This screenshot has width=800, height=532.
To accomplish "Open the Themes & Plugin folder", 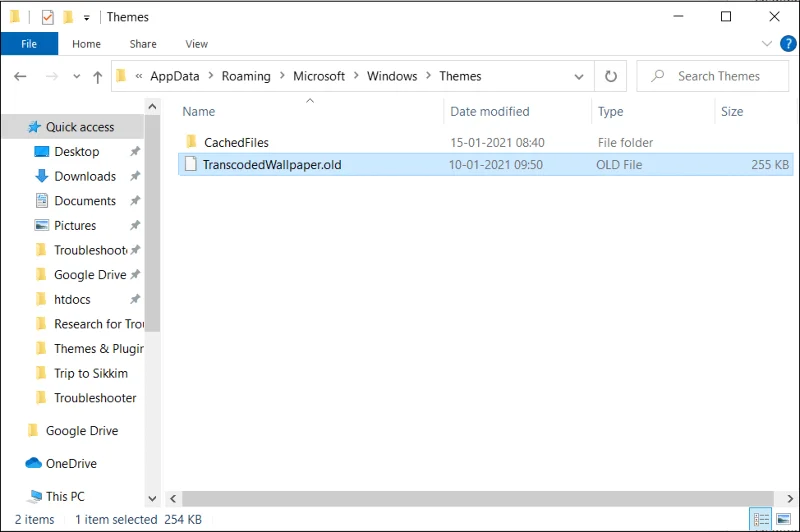I will pyautogui.click(x=98, y=348).
